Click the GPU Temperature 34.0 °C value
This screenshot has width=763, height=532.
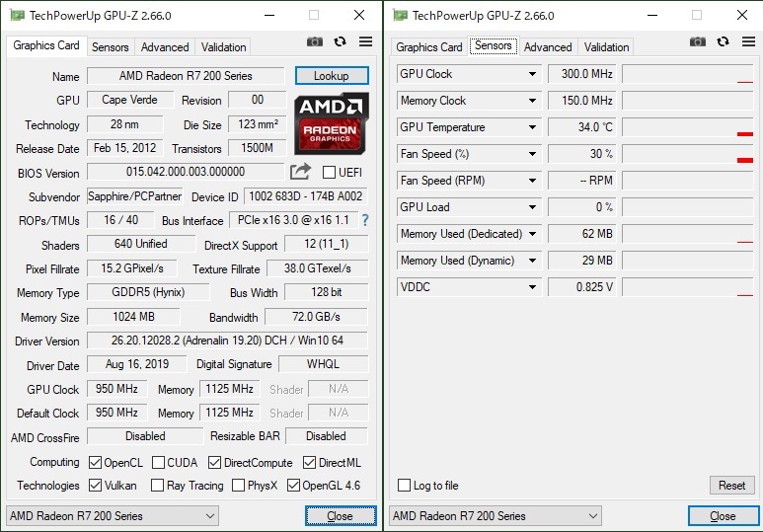click(582, 127)
